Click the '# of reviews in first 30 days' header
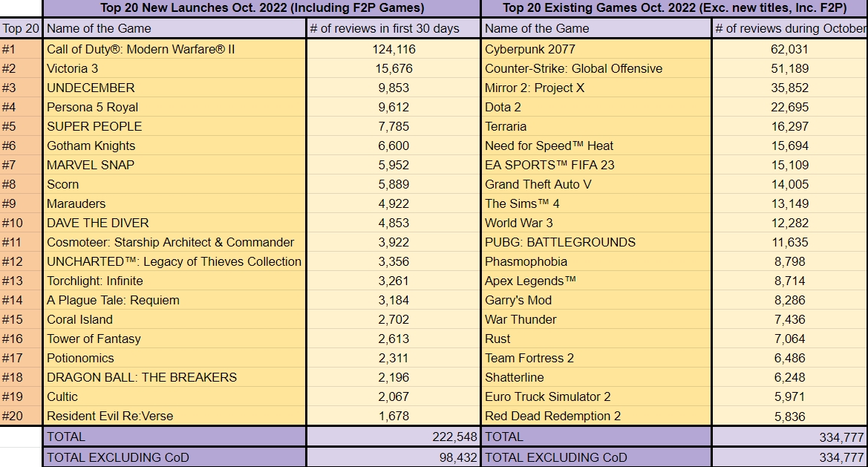 (394, 28)
